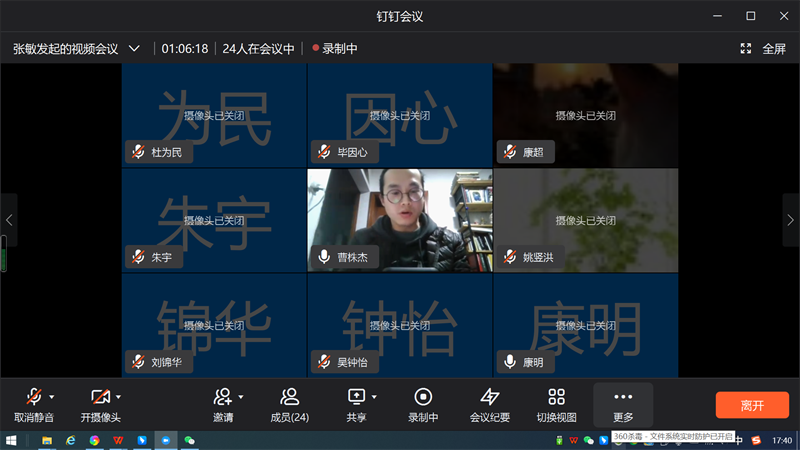800x450 pixels.
Task: Click 吴钟怡's muted mic icon
Action: tap(324, 362)
